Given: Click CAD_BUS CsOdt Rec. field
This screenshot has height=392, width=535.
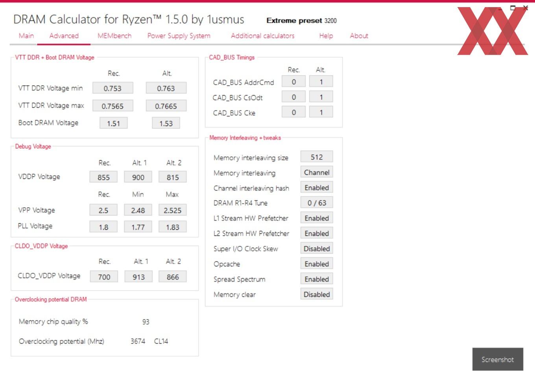Looking at the screenshot, I should pos(293,97).
